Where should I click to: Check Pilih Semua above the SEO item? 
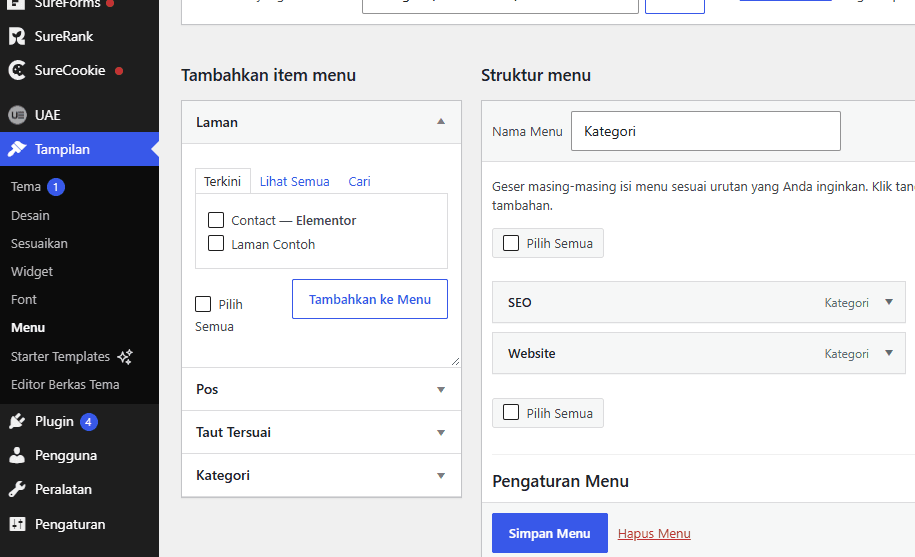pos(511,243)
